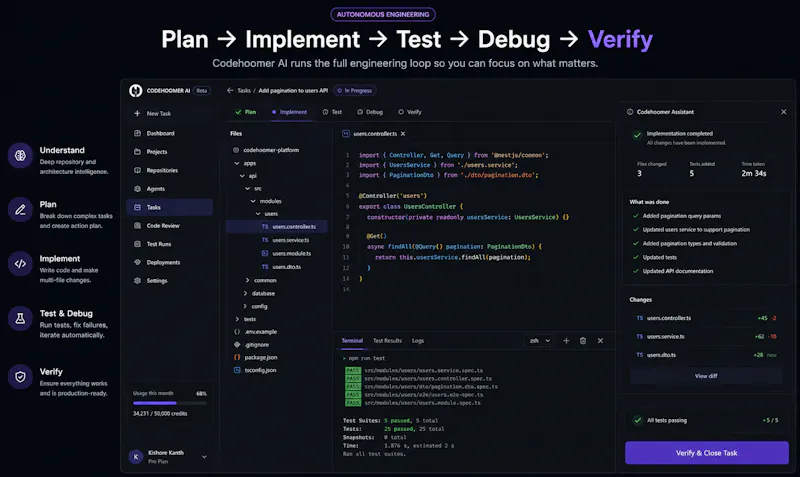Click the All tests passing row
The width and height of the screenshot is (800, 477).
[707, 420]
